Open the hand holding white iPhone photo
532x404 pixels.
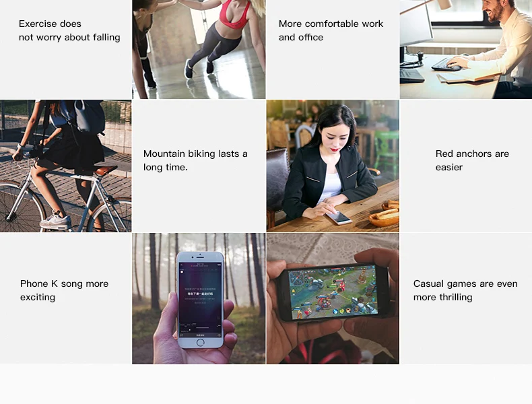[199, 298]
